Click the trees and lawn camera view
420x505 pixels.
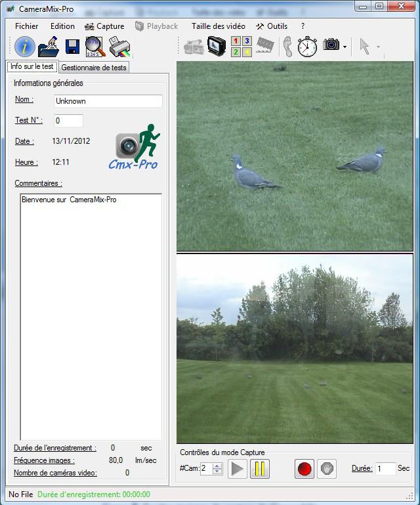pos(295,349)
